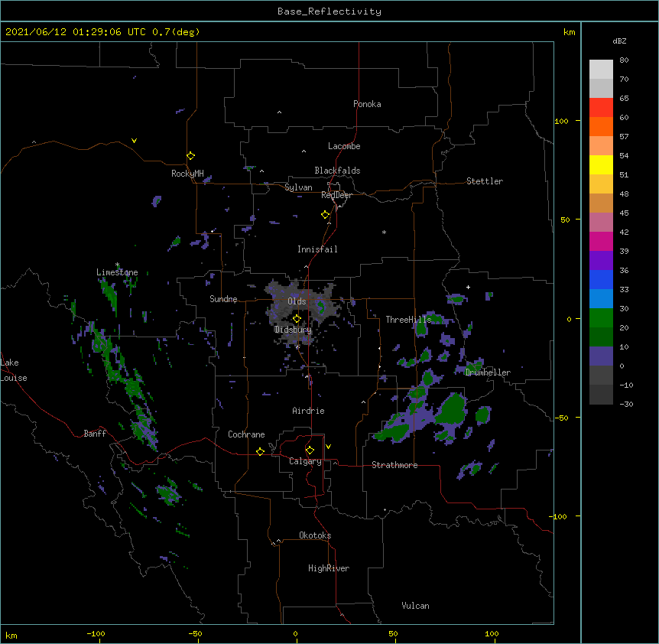Click the Vulcan label
The height and width of the screenshot is (644, 659).
tap(415, 606)
